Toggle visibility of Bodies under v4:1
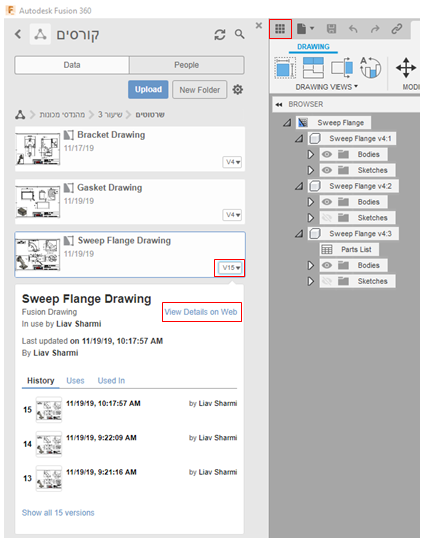The height and width of the screenshot is (543, 425). point(327,154)
